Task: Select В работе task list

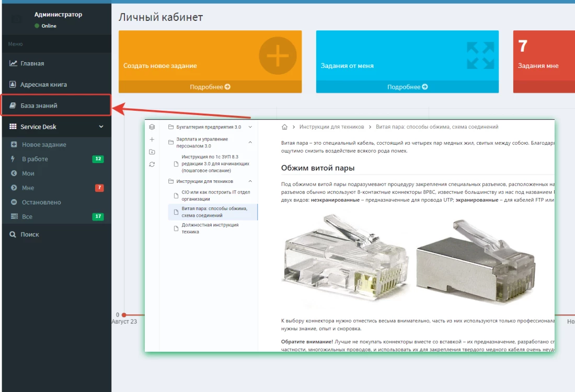Action: tap(34, 159)
